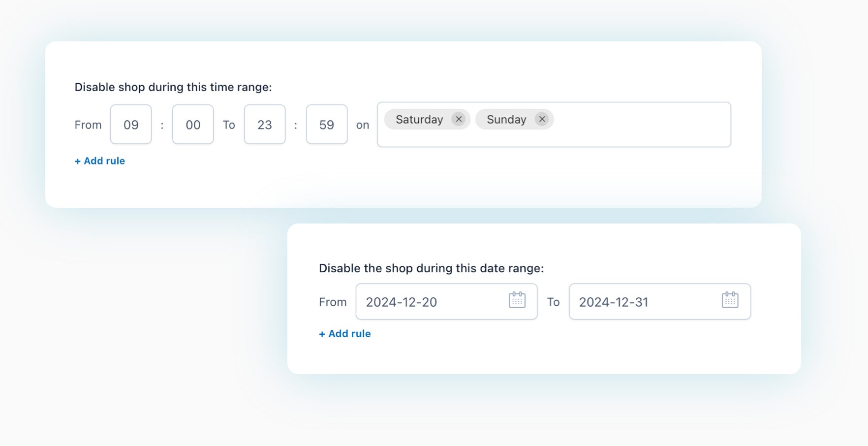Click the 'Disable the shop during this date range' heading

click(431, 268)
